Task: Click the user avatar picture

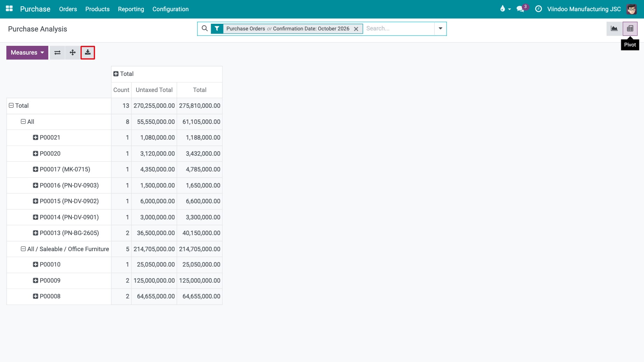Action: [632, 9]
